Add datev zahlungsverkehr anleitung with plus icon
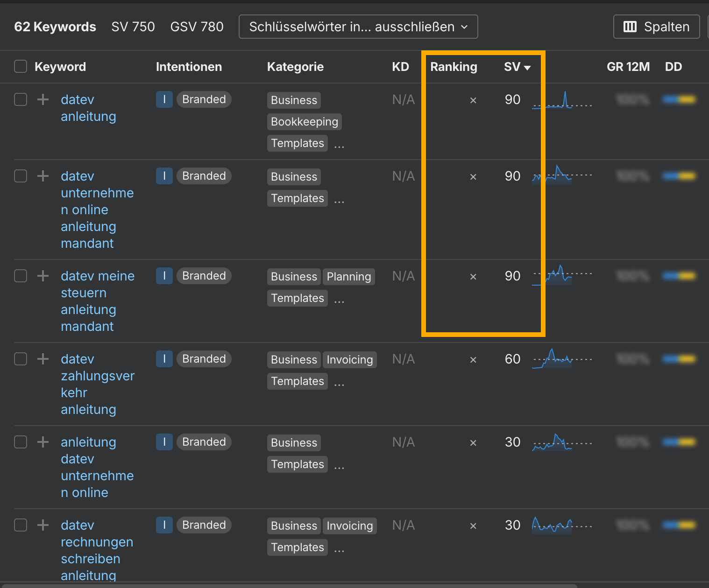 point(43,359)
